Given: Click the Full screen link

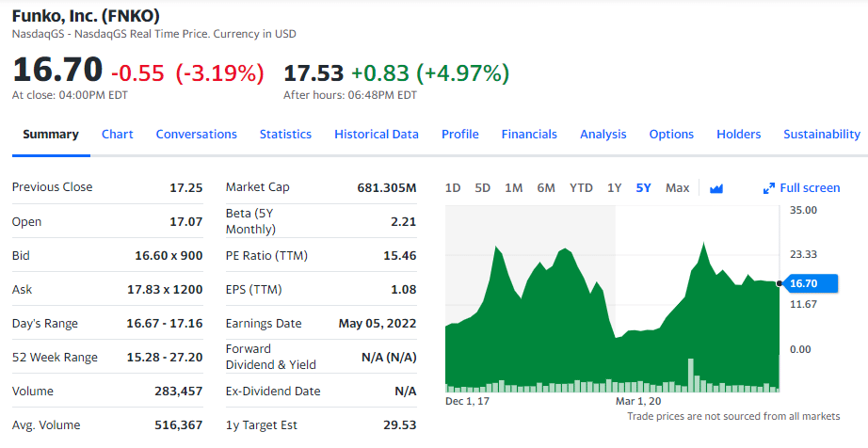Looking at the screenshot, I should pos(810,188).
